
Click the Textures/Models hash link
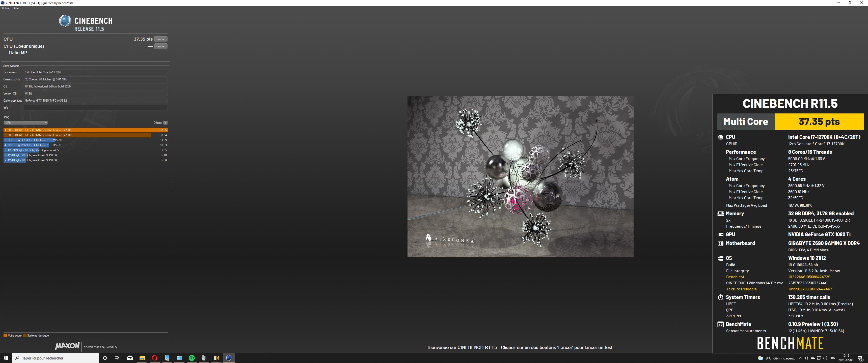coord(810,289)
